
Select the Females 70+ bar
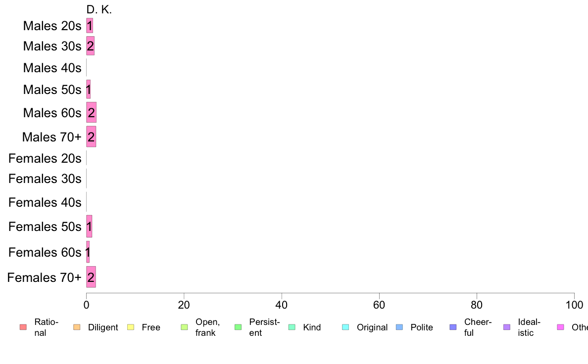(x=91, y=277)
